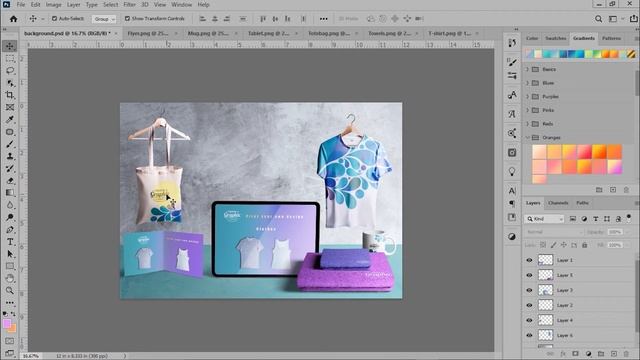Image resolution: width=640 pixels, height=360 pixels.
Task: Expand the Purples gradient folder
Action: click(x=527, y=97)
